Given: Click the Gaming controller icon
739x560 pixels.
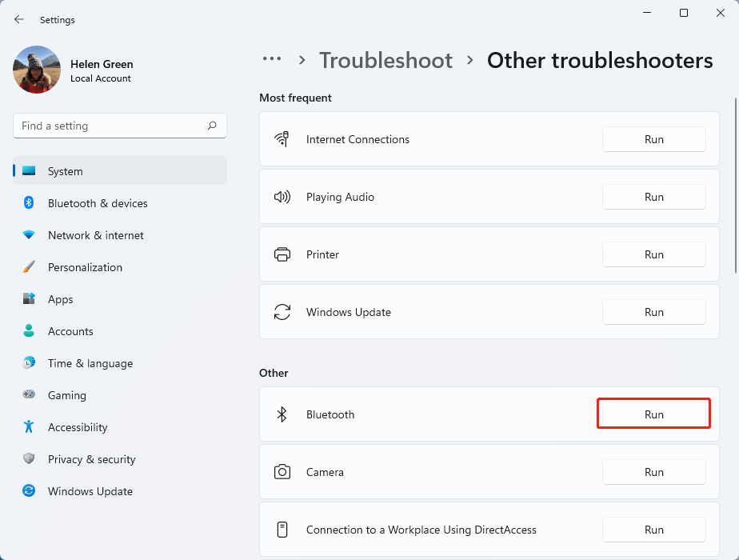Looking at the screenshot, I should click(x=29, y=394).
